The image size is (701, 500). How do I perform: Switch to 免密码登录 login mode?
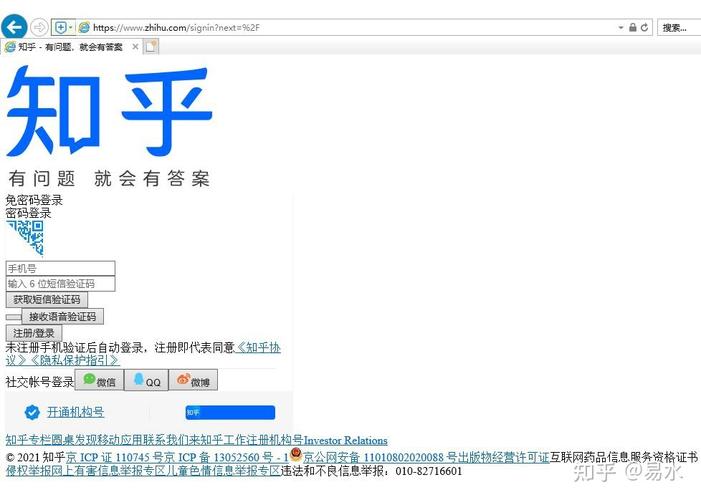(34, 200)
